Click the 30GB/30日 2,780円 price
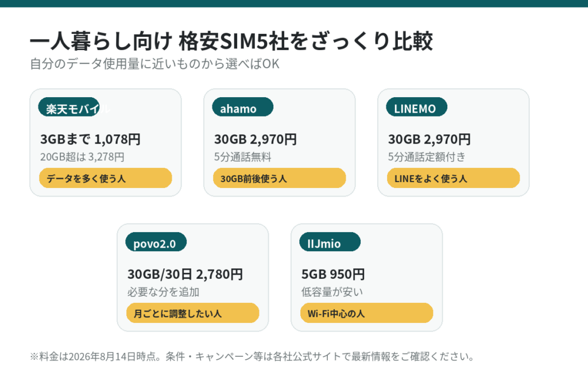The image size is (588, 373). tap(185, 274)
